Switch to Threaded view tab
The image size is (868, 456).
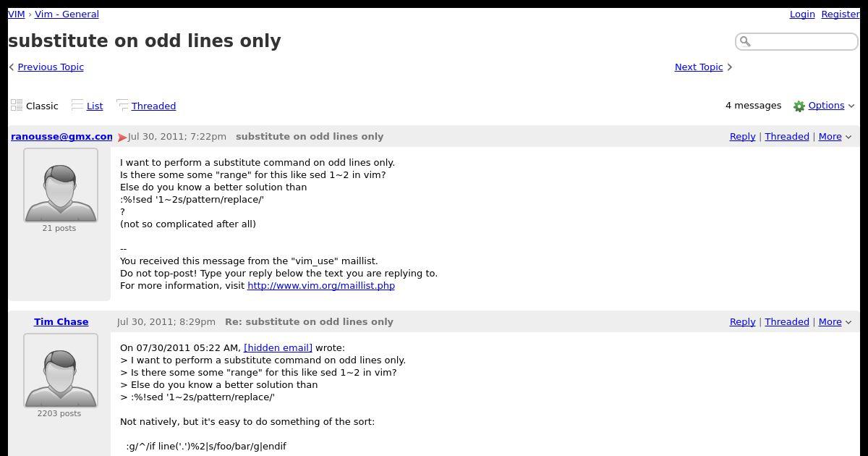pos(153,106)
